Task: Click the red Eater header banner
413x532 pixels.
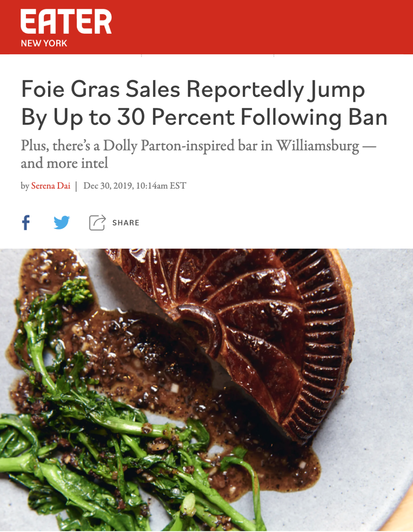Action: click(x=206, y=27)
